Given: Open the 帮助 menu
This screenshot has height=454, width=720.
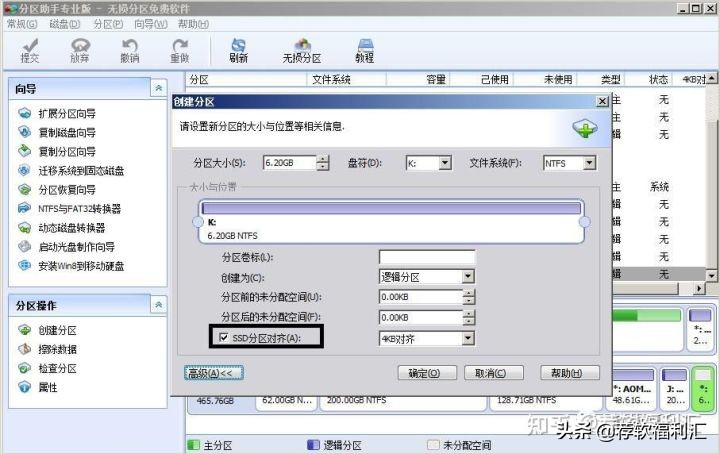Looking at the screenshot, I should [193, 24].
